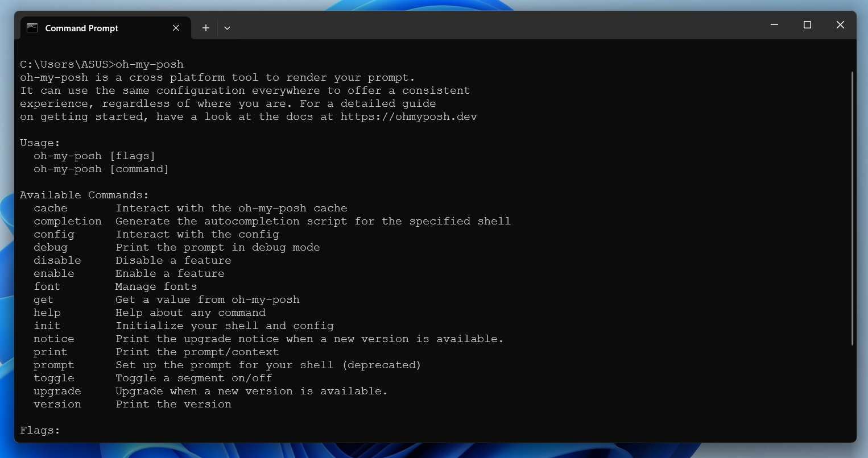Click 'Interact with the oh-my-posh cache' text
The width and height of the screenshot is (868, 458).
pos(232,209)
